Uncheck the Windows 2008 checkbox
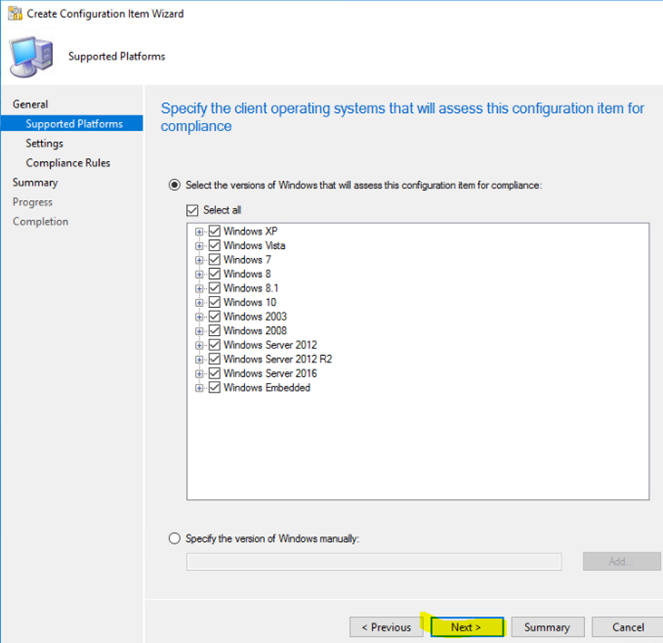This screenshot has width=663, height=643. coord(215,331)
